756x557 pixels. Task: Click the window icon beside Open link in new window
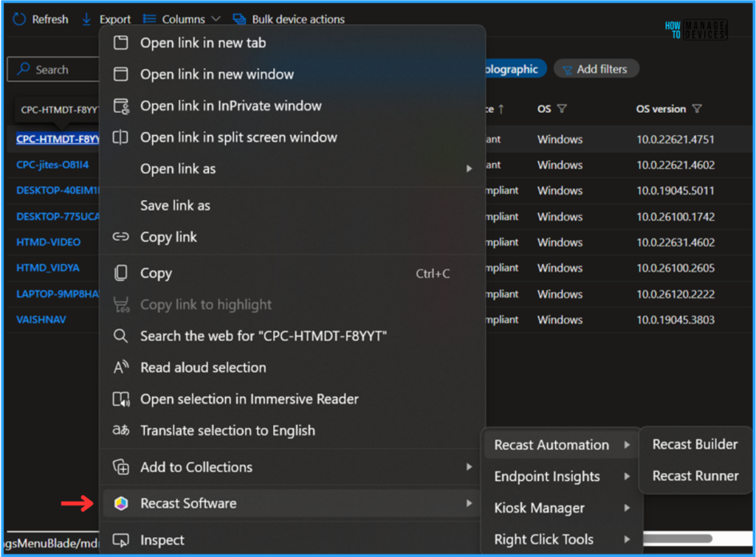pyautogui.click(x=120, y=75)
